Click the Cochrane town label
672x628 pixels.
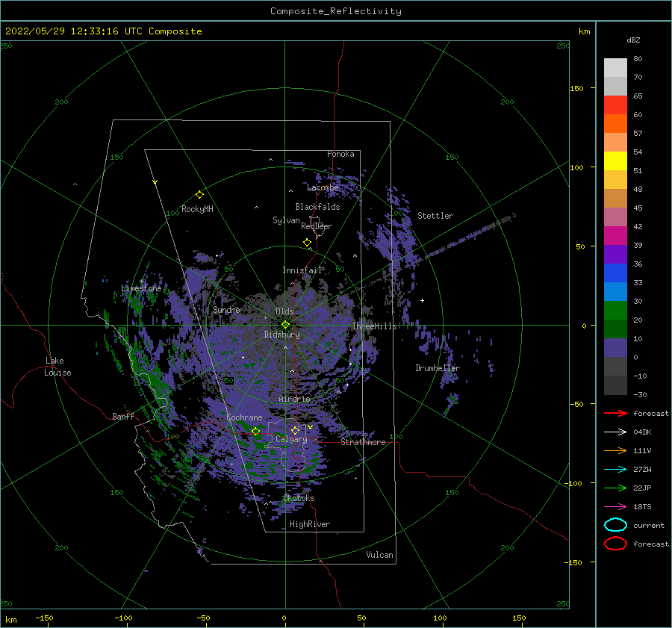click(x=244, y=417)
